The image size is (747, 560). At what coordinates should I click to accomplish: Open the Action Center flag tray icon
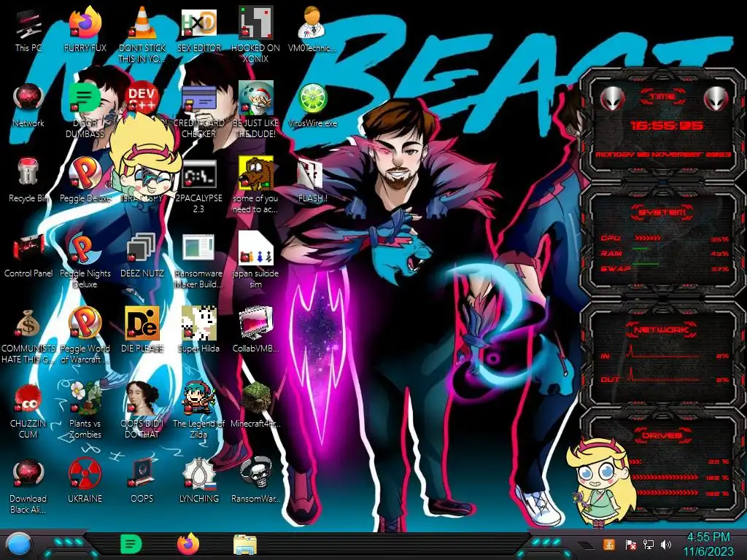[x=630, y=545]
